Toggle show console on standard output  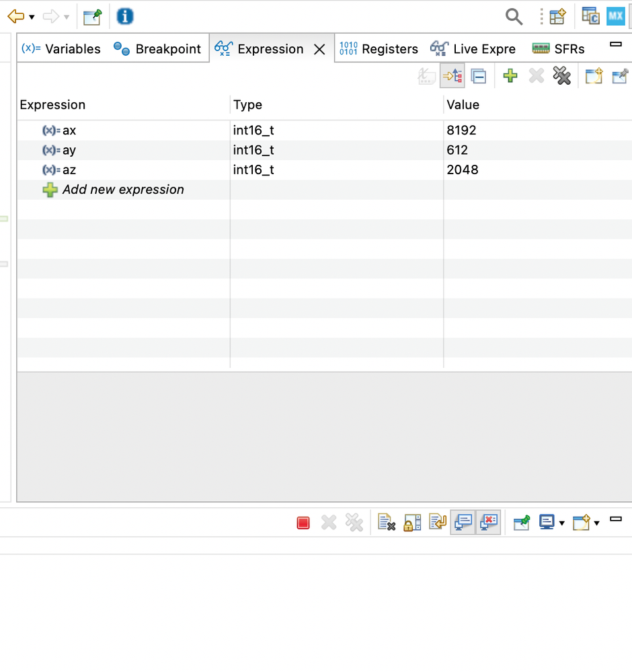(463, 523)
